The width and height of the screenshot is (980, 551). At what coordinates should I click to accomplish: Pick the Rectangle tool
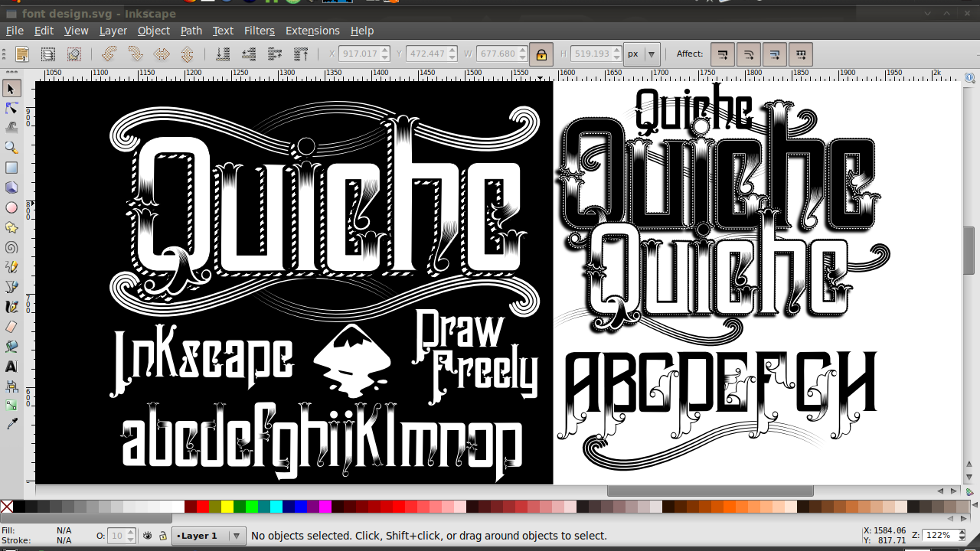point(11,168)
